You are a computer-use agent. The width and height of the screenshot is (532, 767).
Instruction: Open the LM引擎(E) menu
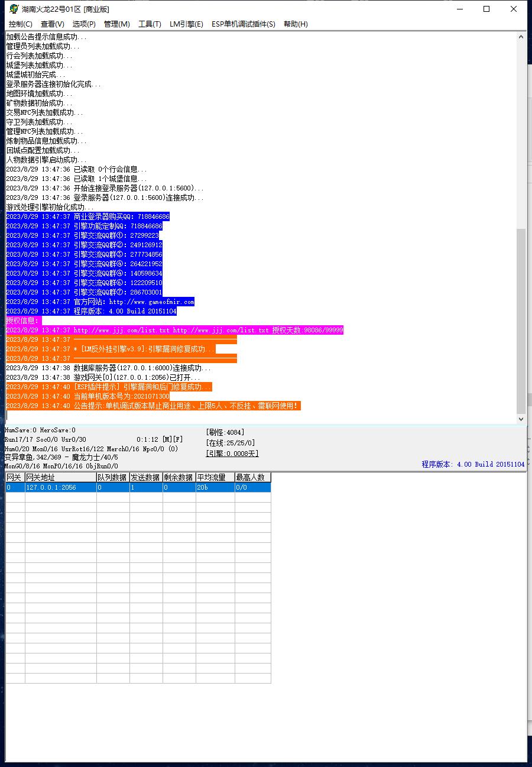[186, 24]
